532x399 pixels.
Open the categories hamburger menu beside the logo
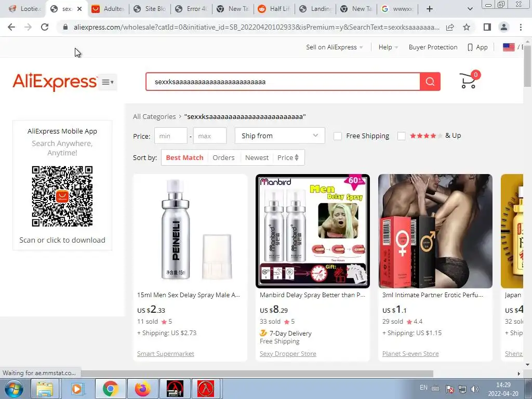tap(108, 82)
